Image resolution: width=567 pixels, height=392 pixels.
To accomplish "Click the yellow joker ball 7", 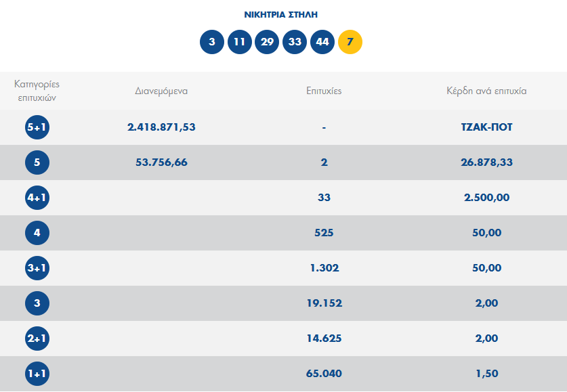I will (x=350, y=42).
